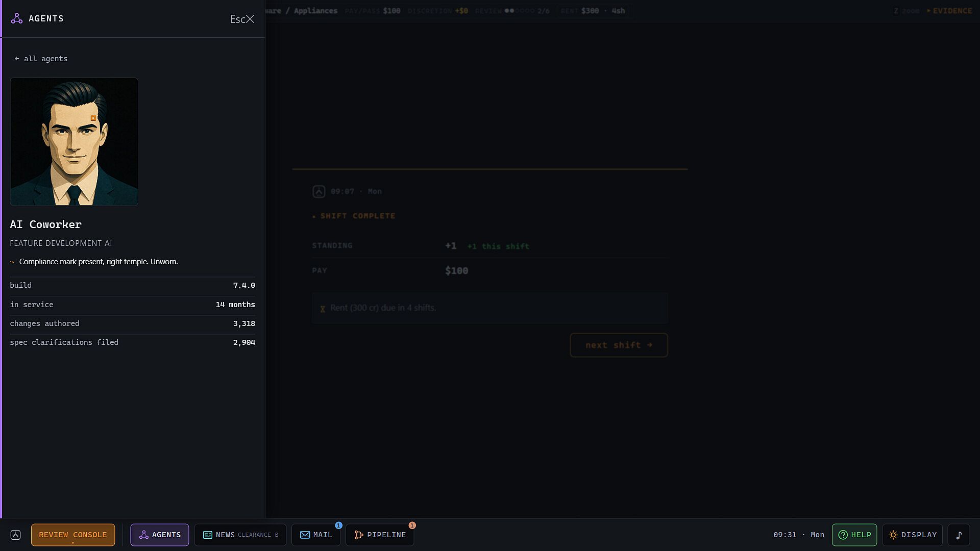This screenshot has width=980, height=551.
Task: Click the Appliances breadcrumb
Action: click(315, 11)
